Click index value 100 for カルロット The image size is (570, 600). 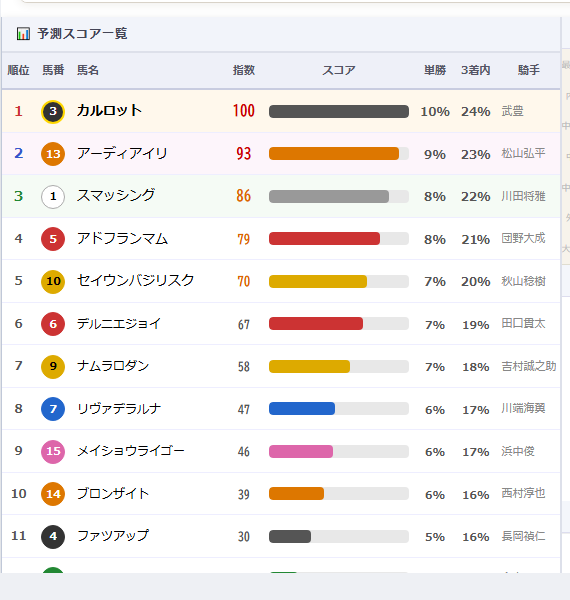tap(244, 111)
